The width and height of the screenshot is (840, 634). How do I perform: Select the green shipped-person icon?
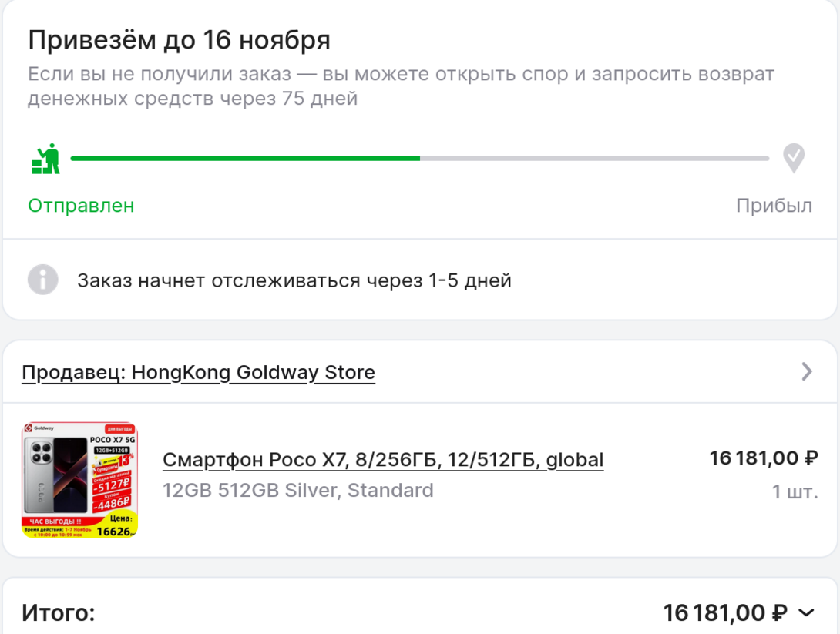click(x=46, y=158)
